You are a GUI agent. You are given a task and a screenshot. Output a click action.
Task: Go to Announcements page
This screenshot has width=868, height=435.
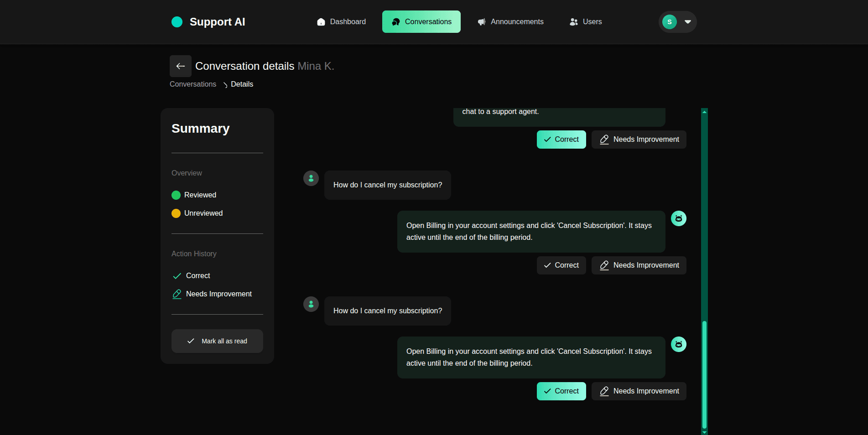[x=510, y=22]
